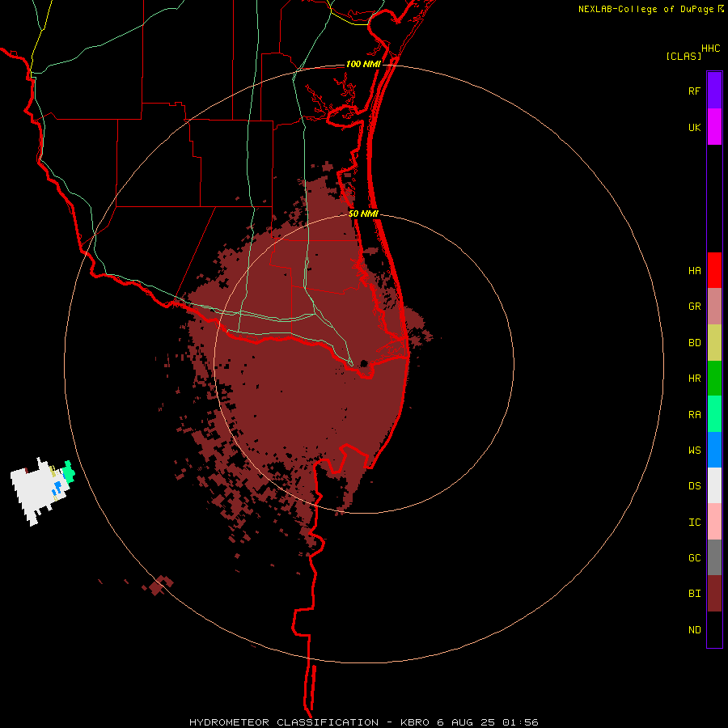
Task: Click the BD legend label
Action: point(694,343)
